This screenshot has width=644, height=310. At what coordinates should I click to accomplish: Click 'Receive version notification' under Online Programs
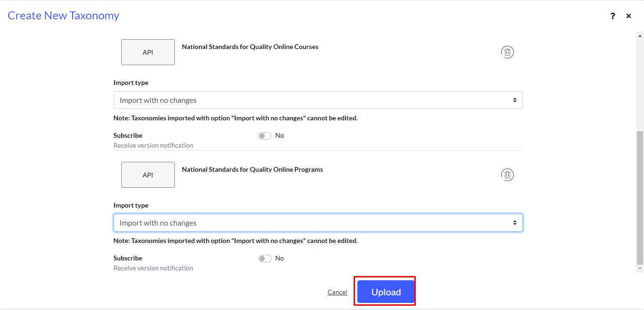click(153, 268)
